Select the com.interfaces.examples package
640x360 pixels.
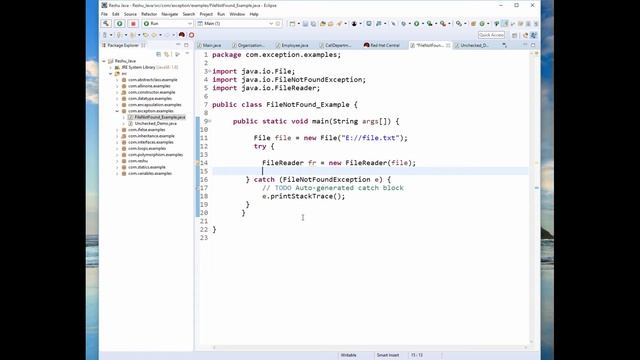pyautogui.click(x=151, y=142)
